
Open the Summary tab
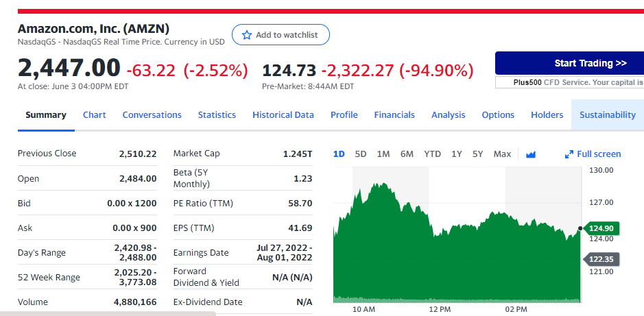point(46,115)
